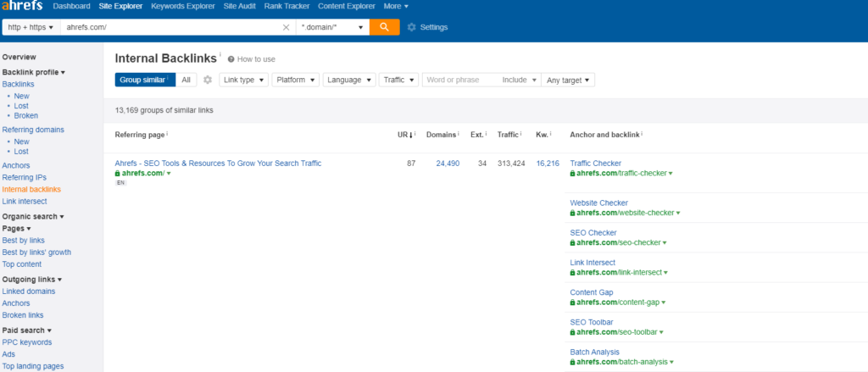The width and height of the screenshot is (868, 372).
Task: Open Broken backlinks in the sidebar
Action: [x=26, y=116]
